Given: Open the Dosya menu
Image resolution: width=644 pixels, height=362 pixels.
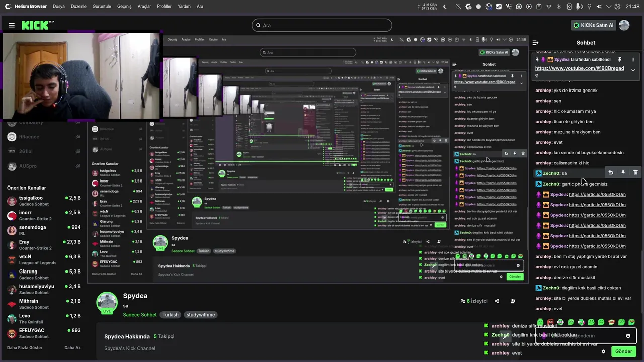Looking at the screenshot, I should point(59,7).
